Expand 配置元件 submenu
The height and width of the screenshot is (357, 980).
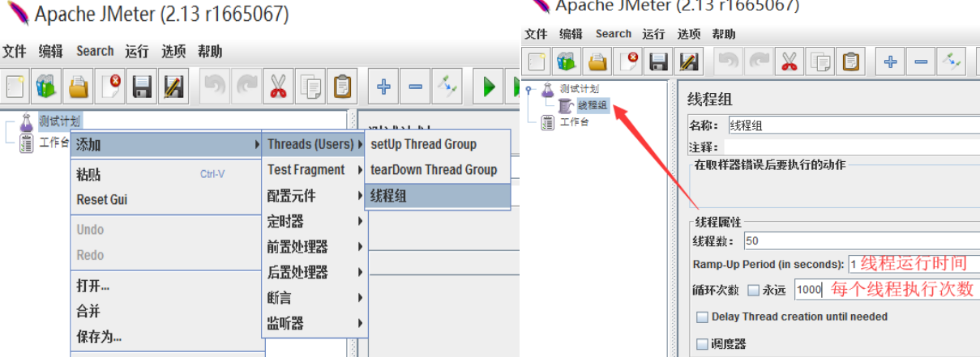pyautogui.click(x=315, y=196)
